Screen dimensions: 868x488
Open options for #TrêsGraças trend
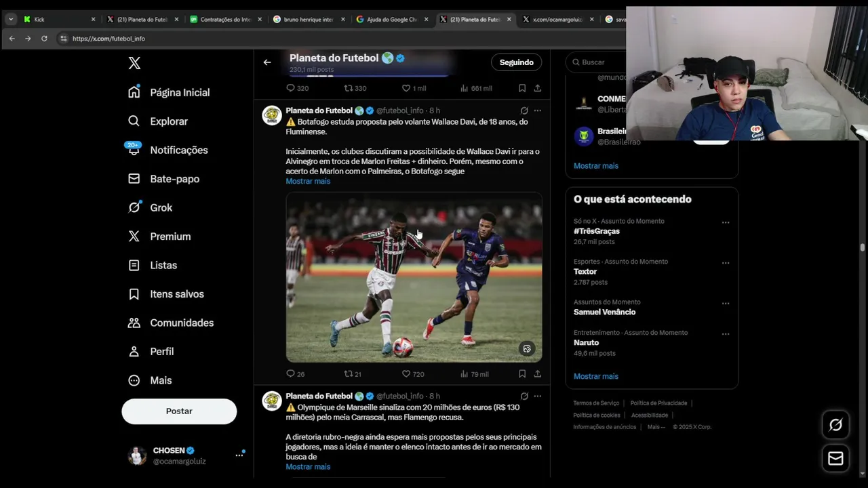coord(726,222)
